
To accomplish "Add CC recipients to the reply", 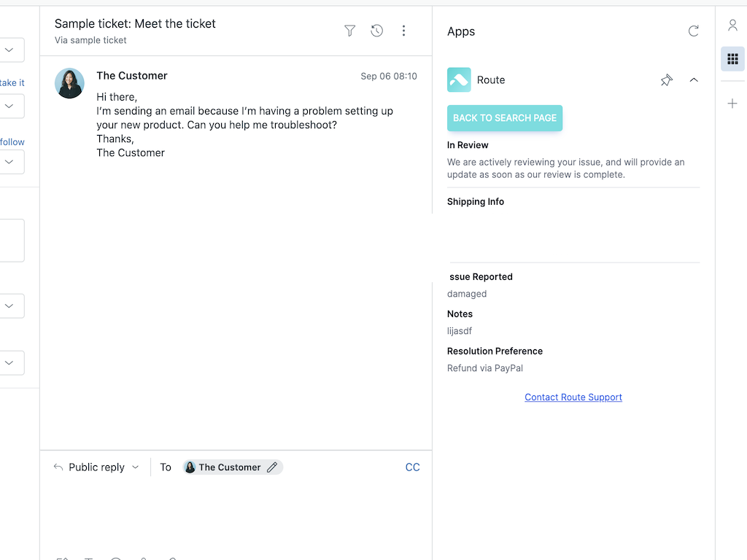I will click(412, 467).
